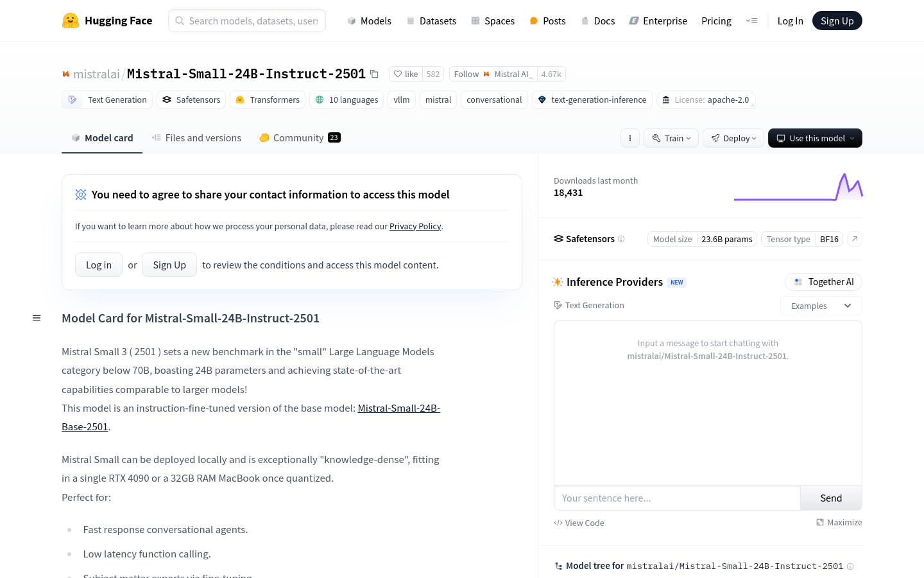Open the 4.67k followers count
Screen dimensions: 924x578
click(551, 74)
